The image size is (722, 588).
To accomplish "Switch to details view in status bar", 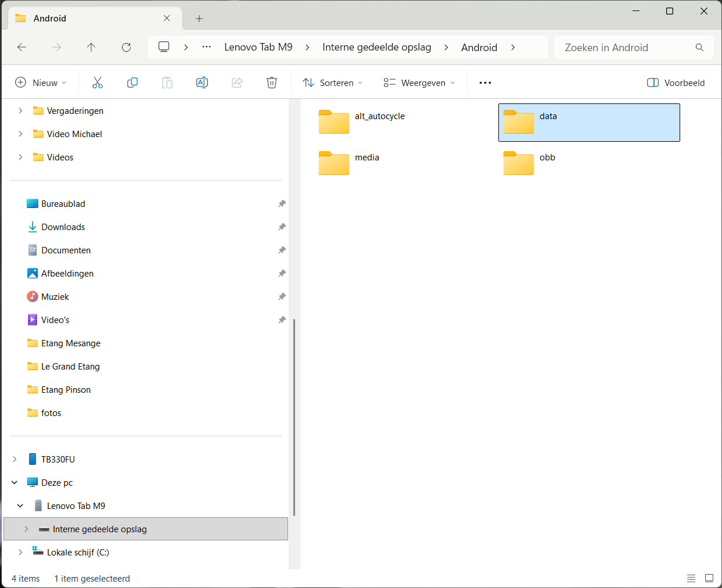I will (691, 578).
